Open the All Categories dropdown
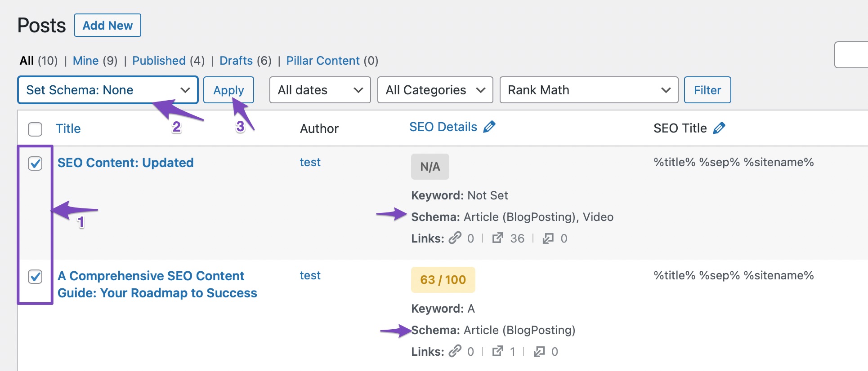This screenshot has width=868, height=371. pyautogui.click(x=435, y=90)
